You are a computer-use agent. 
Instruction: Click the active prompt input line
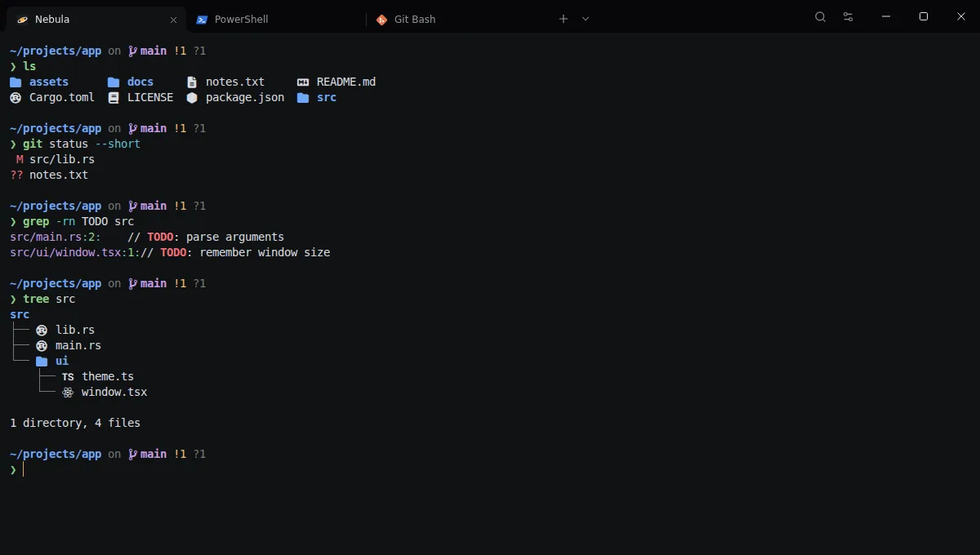490,469
